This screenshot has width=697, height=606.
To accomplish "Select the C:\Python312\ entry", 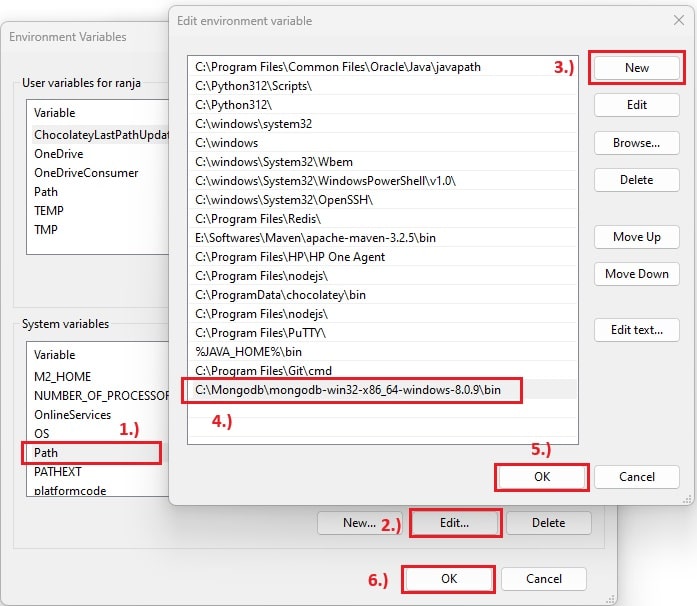I will pos(382,105).
